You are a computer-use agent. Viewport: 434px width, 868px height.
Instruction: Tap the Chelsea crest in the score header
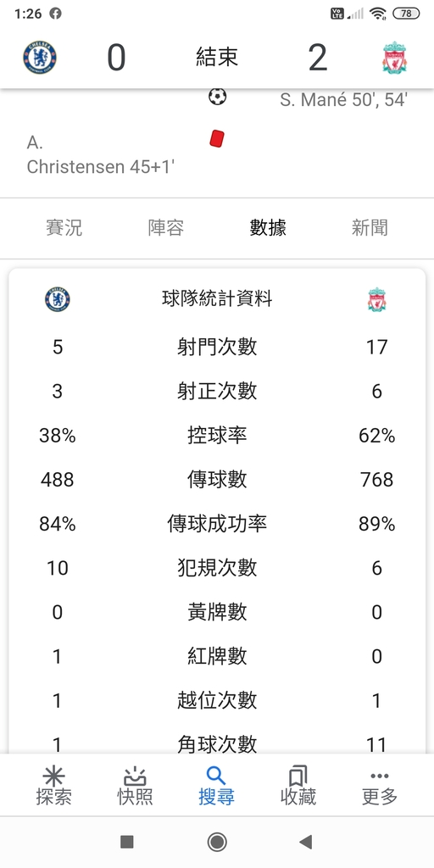(40, 57)
